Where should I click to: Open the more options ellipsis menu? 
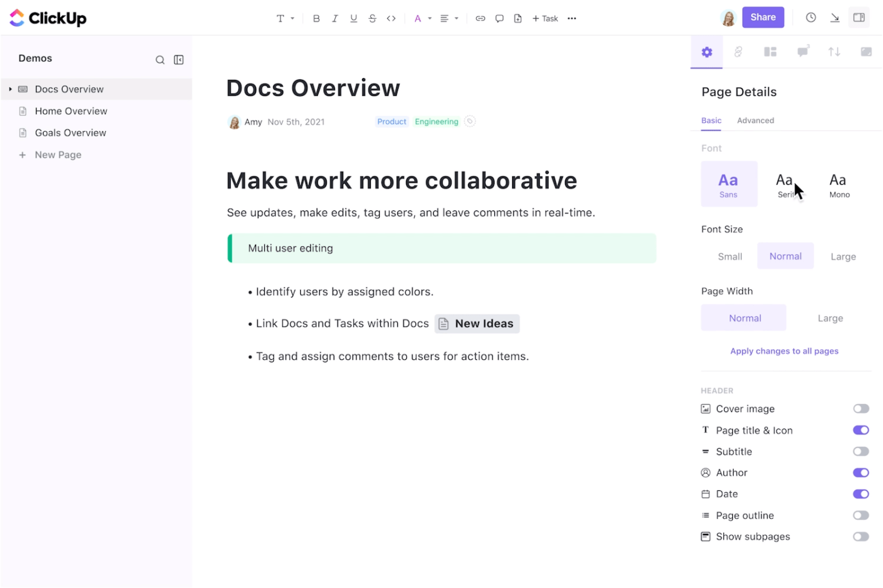pos(571,18)
